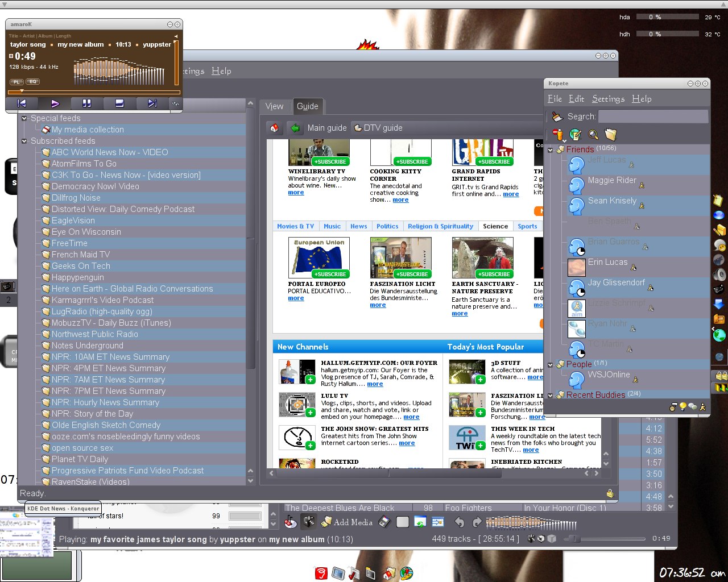The image size is (728, 582).
Task: Add This Week in Tech plus icon
Action: click(x=481, y=446)
